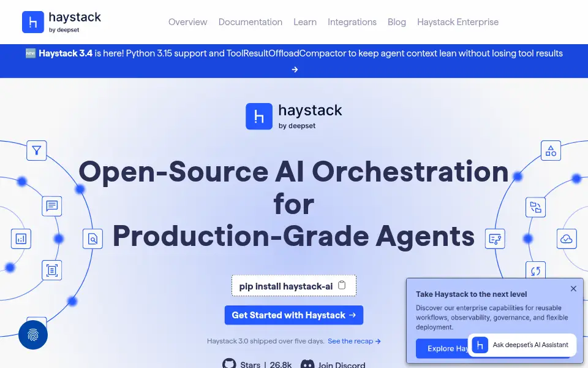Click the folders swap icon on the right orbit

pyautogui.click(x=535, y=207)
